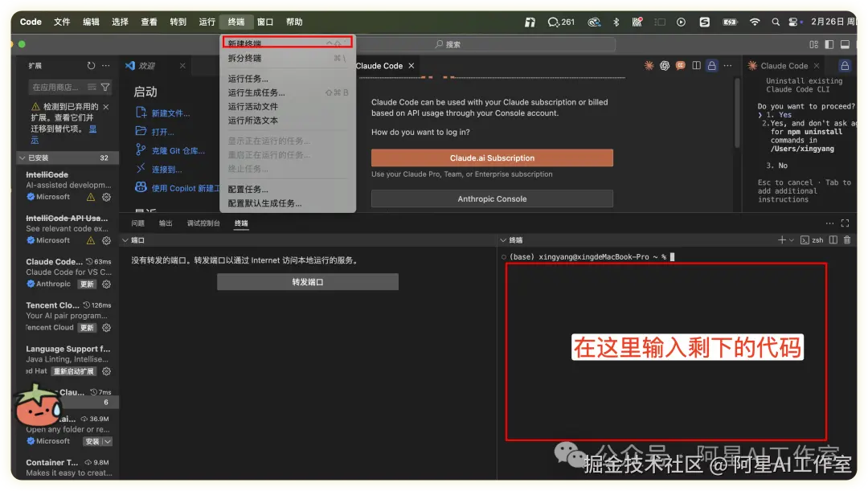This screenshot has width=868, height=491.
Task: Clear extensions search results icon
Action: click(x=92, y=87)
